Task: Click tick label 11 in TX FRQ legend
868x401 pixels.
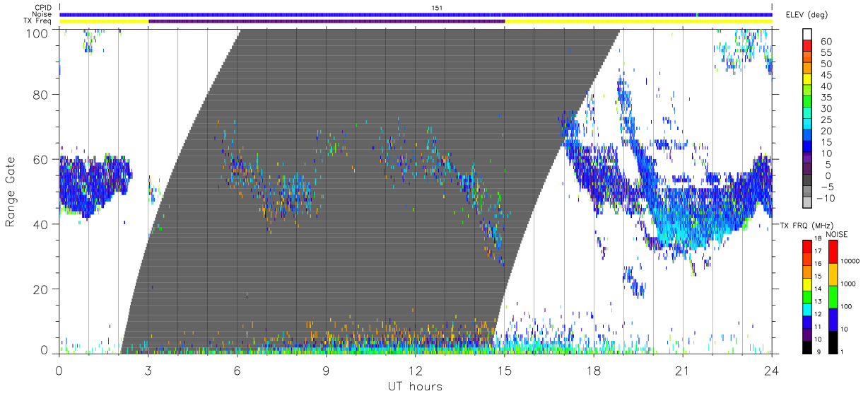Action: tap(818, 327)
